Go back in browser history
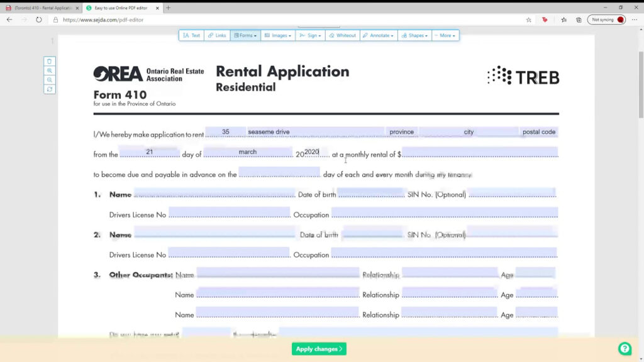This screenshot has height=362, width=644. [x=9, y=19]
